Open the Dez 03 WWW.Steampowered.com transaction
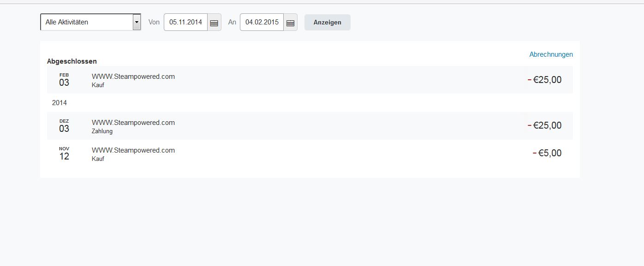644x266 pixels. tap(133, 123)
